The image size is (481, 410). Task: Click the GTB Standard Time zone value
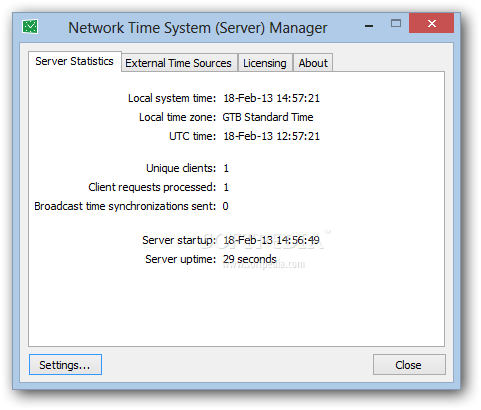point(268,117)
